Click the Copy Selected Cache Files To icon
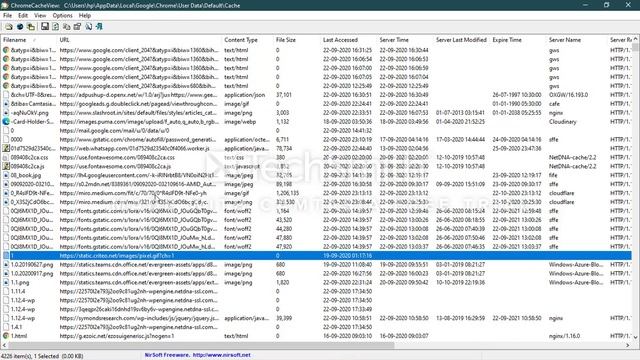 click(x=31, y=27)
